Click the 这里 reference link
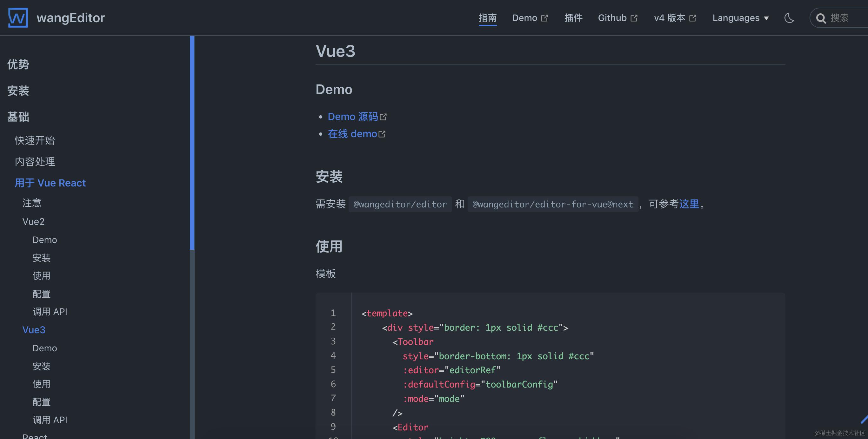 [x=689, y=204]
